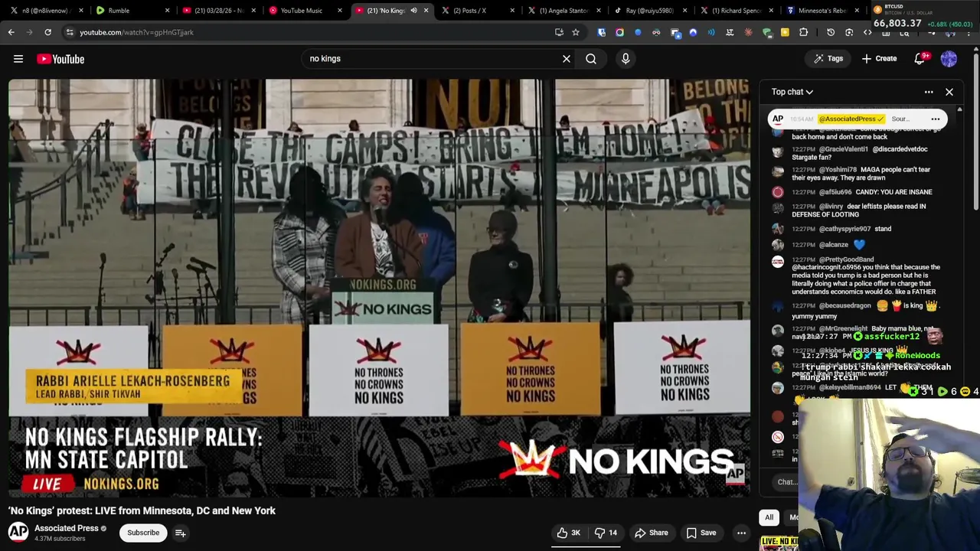This screenshot has width=980, height=551.
Task: Dislike the video with thumbs down
Action: [x=606, y=533]
